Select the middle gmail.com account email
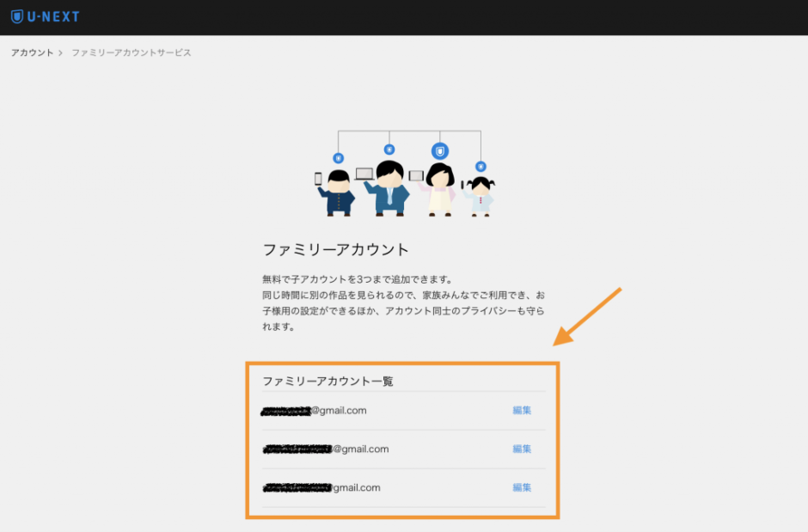 tap(326, 449)
